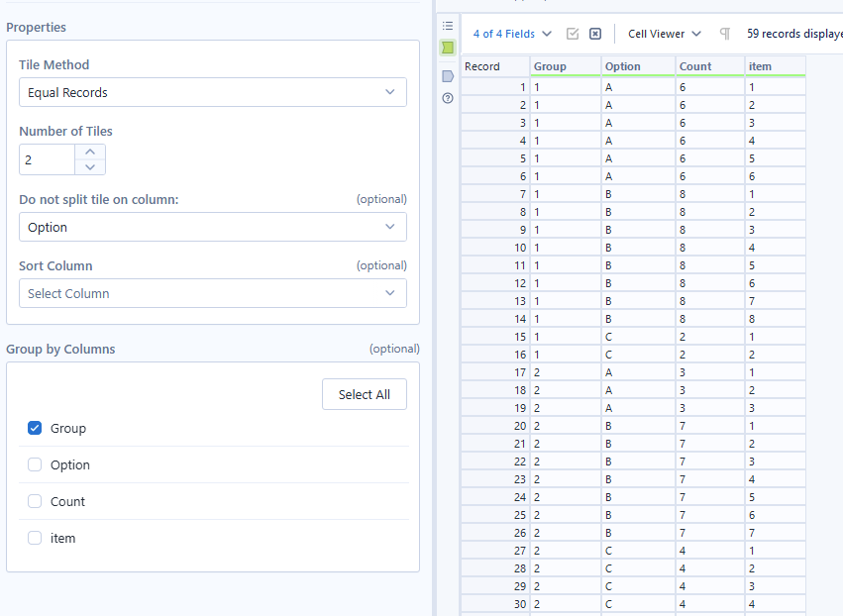The width and height of the screenshot is (843, 616).
Task: Click Option cell B in record 10
Action: tap(638, 248)
